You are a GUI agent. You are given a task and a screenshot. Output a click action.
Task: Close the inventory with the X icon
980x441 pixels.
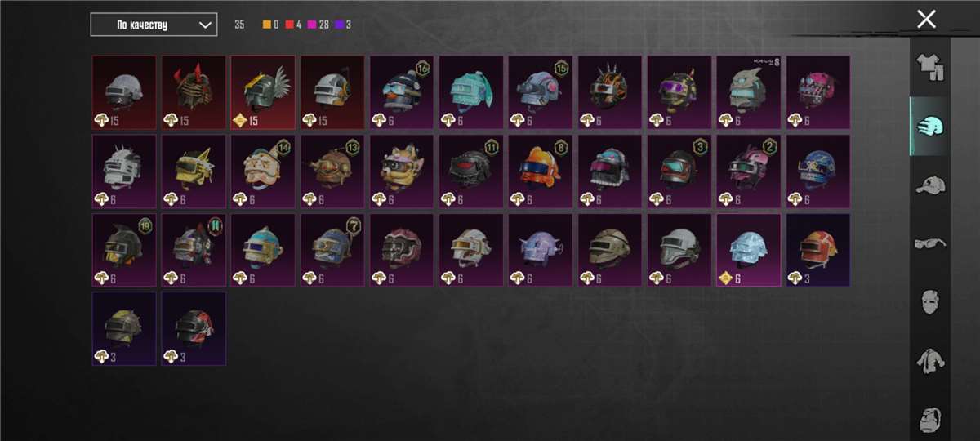pyautogui.click(x=926, y=19)
